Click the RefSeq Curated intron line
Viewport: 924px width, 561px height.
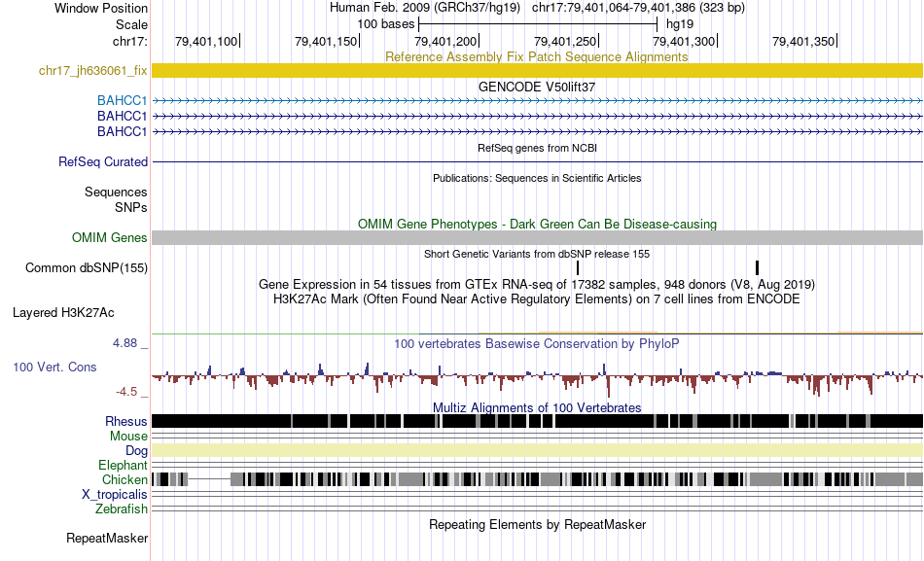click(x=537, y=162)
